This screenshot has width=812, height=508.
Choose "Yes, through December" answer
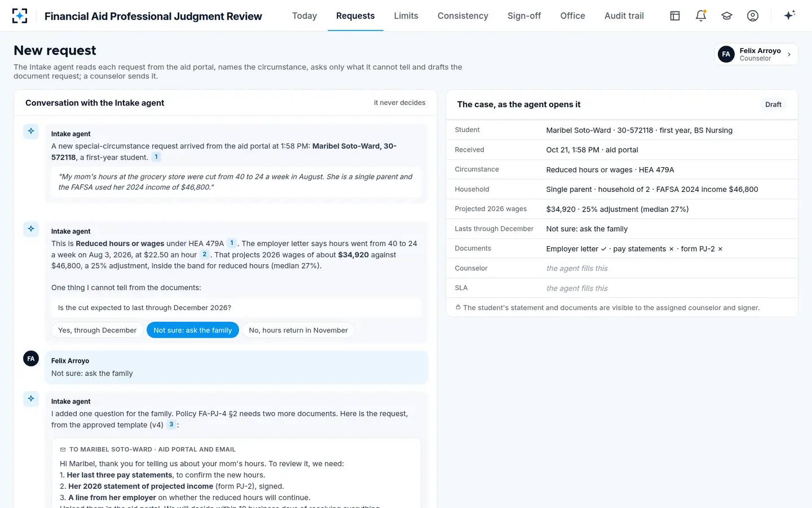click(x=97, y=330)
